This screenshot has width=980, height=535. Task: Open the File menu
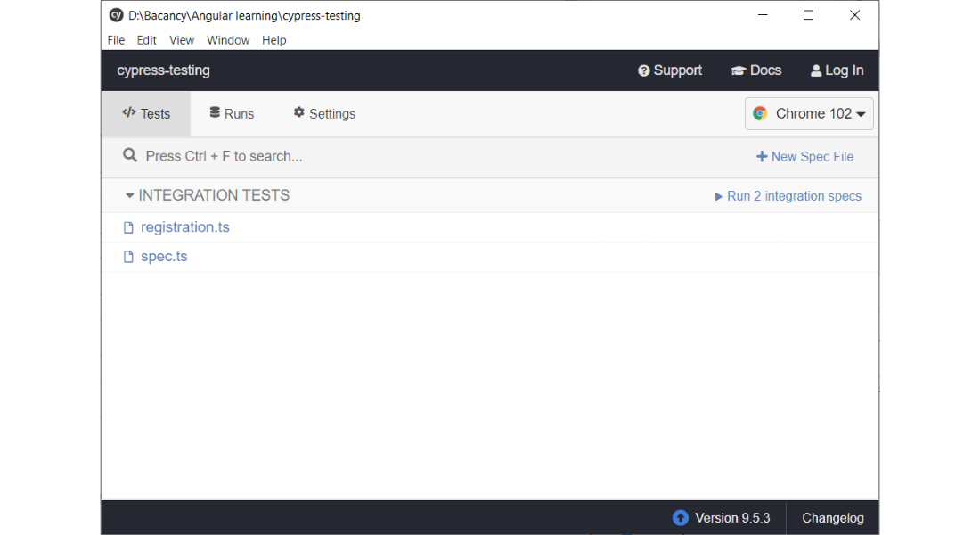pos(116,40)
